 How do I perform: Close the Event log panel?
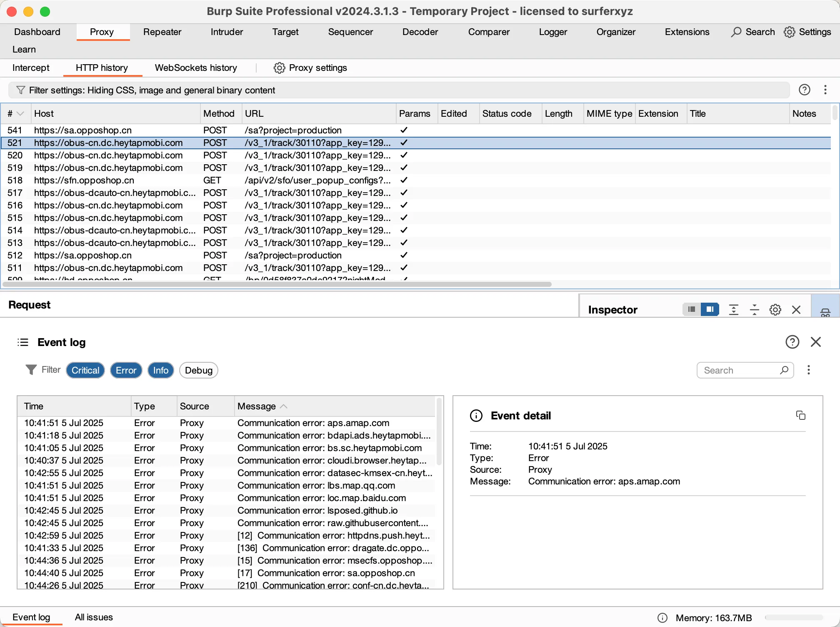[816, 342]
